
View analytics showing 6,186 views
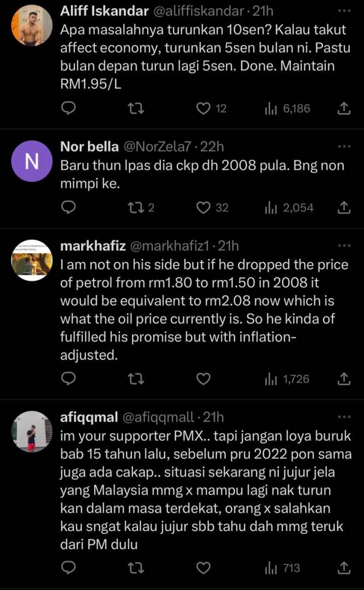[x=287, y=109]
